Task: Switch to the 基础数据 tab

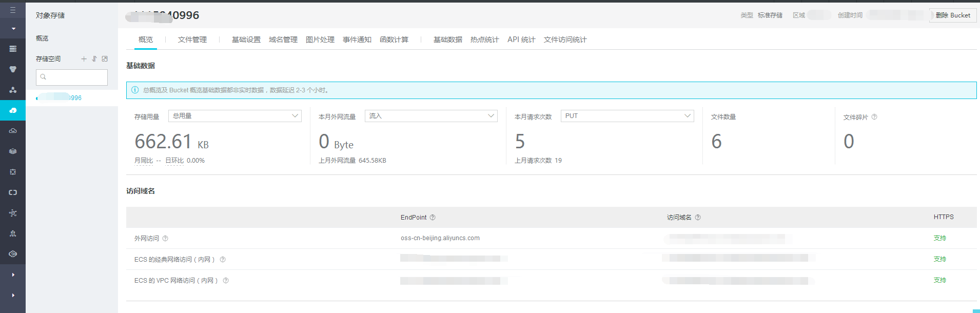Action: (448, 40)
